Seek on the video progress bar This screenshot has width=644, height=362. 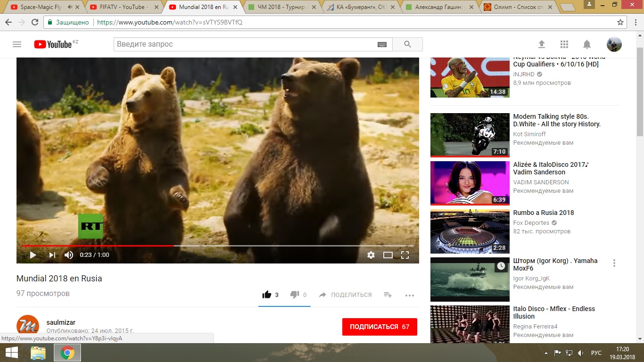(218, 246)
